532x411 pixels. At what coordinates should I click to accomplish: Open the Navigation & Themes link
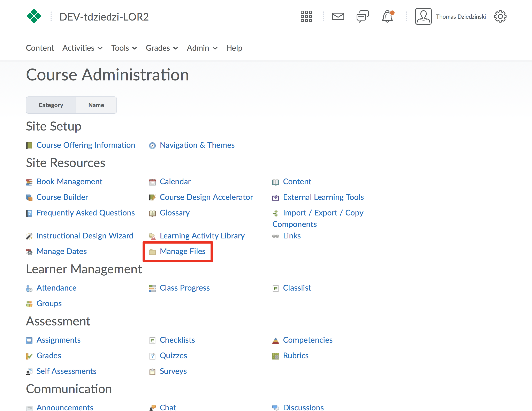[197, 145]
